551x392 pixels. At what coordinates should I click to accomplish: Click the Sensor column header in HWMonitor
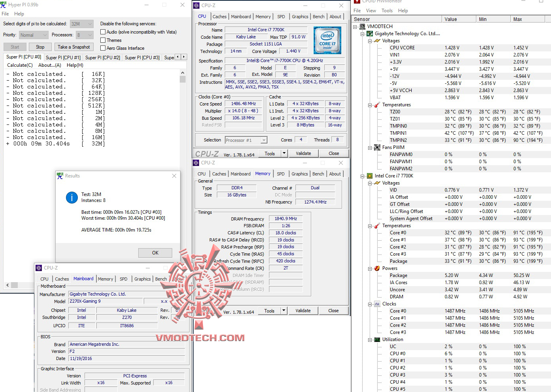pyautogui.click(x=396, y=19)
